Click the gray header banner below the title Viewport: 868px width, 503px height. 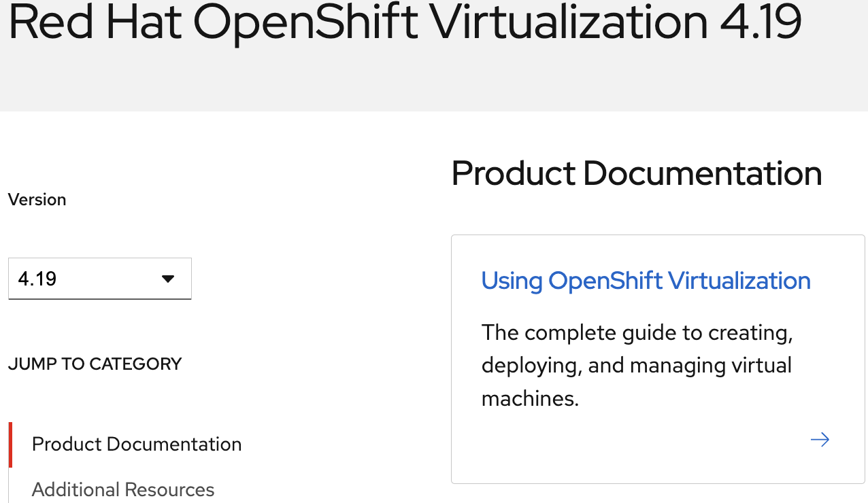[434, 82]
